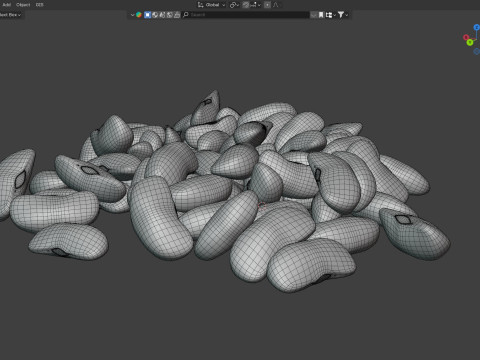Click red X axis gizmo handle

[x=466, y=37]
